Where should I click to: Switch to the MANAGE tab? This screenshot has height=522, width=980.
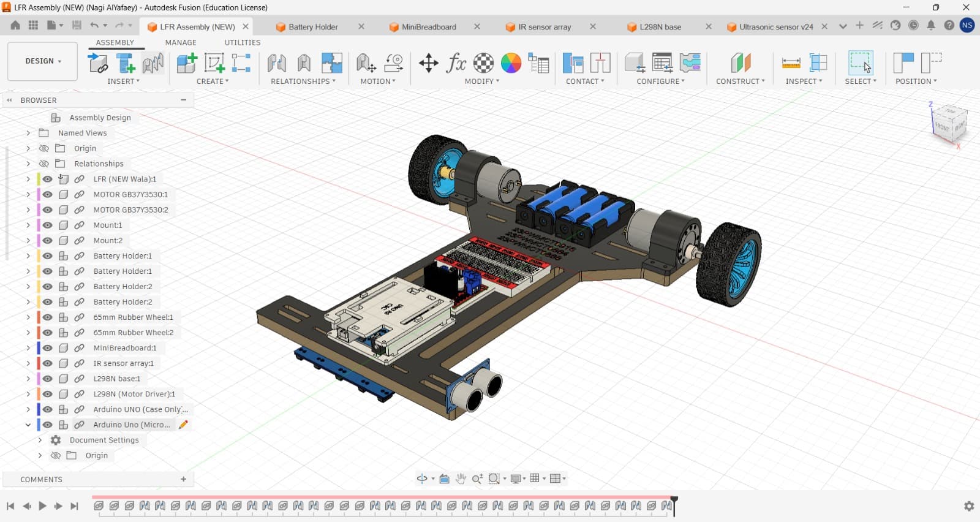coord(181,43)
